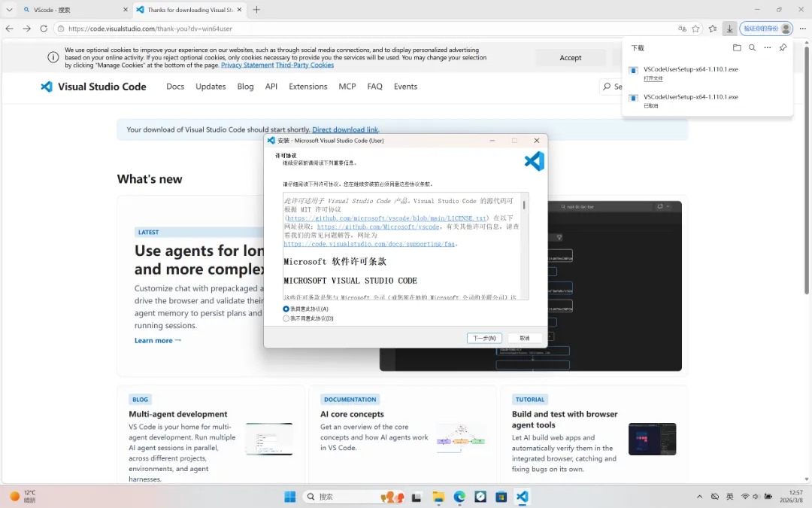Click the site search box
The image size is (812, 508).
[611, 87]
